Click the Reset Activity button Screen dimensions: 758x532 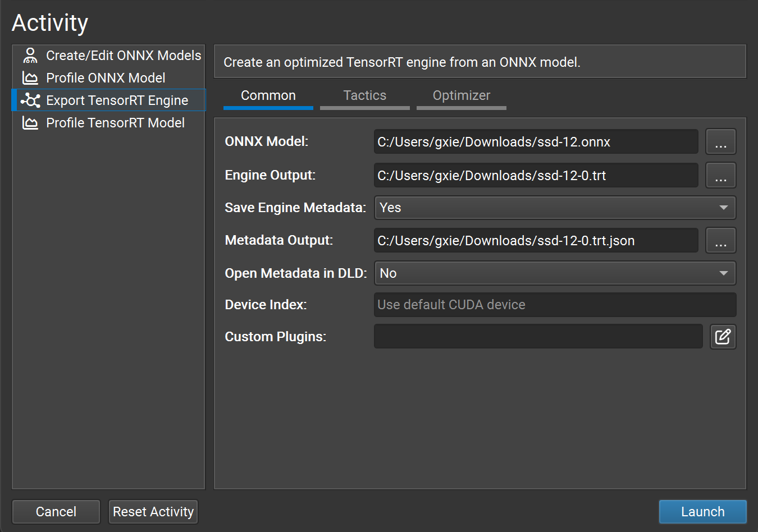point(153,511)
